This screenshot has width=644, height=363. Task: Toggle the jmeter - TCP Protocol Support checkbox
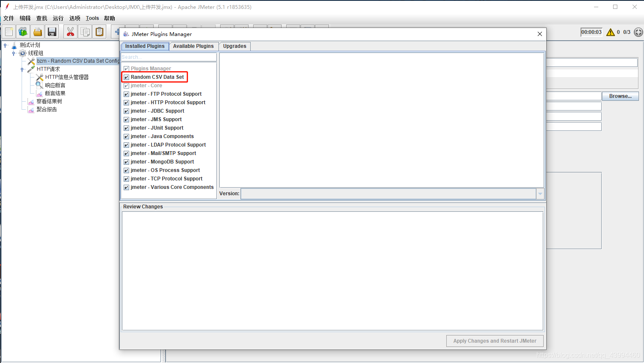point(127,179)
